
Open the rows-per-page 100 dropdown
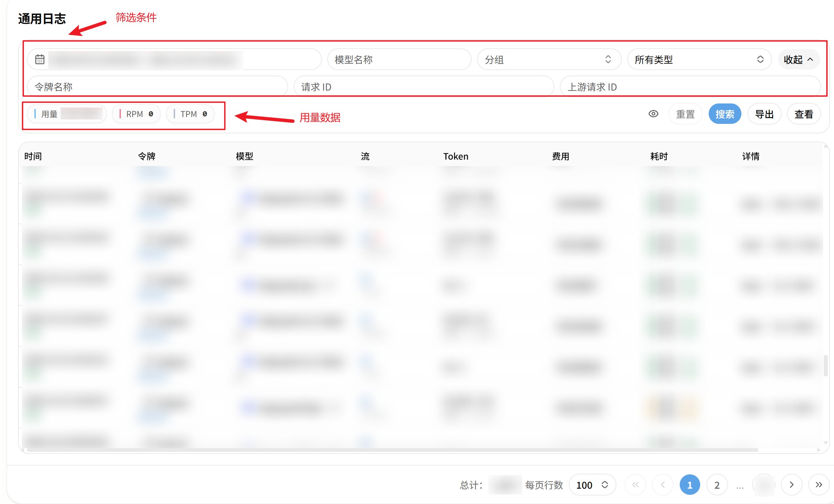(x=592, y=485)
